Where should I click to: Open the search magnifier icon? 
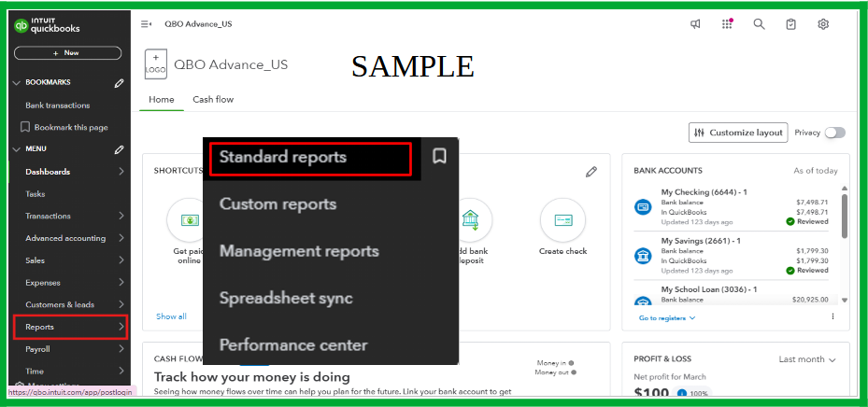click(759, 24)
